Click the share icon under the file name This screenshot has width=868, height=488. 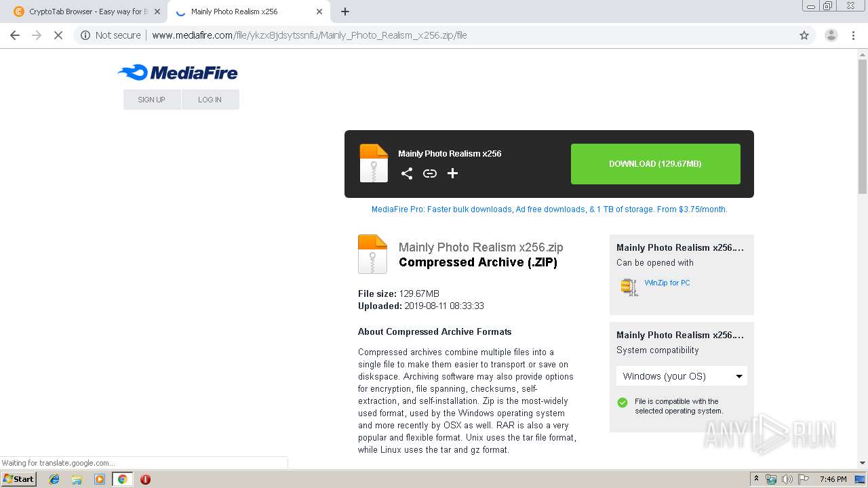pyautogui.click(x=407, y=174)
